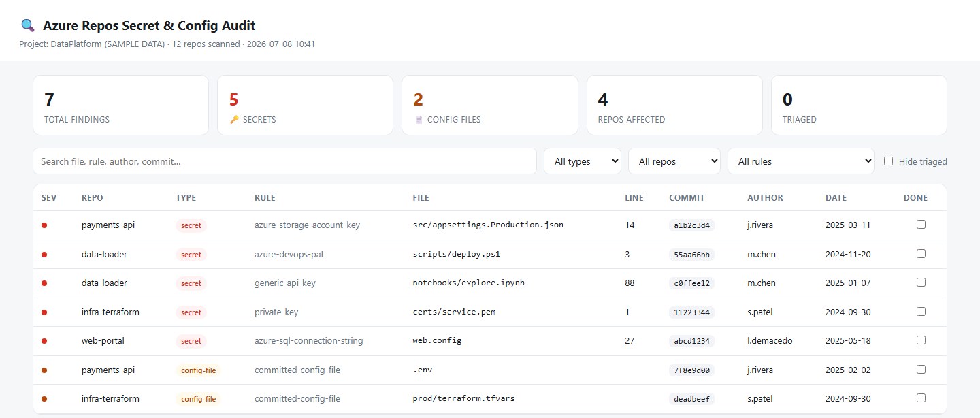Click rule private-key
The height and width of the screenshot is (418, 980).
click(x=276, y=312)
